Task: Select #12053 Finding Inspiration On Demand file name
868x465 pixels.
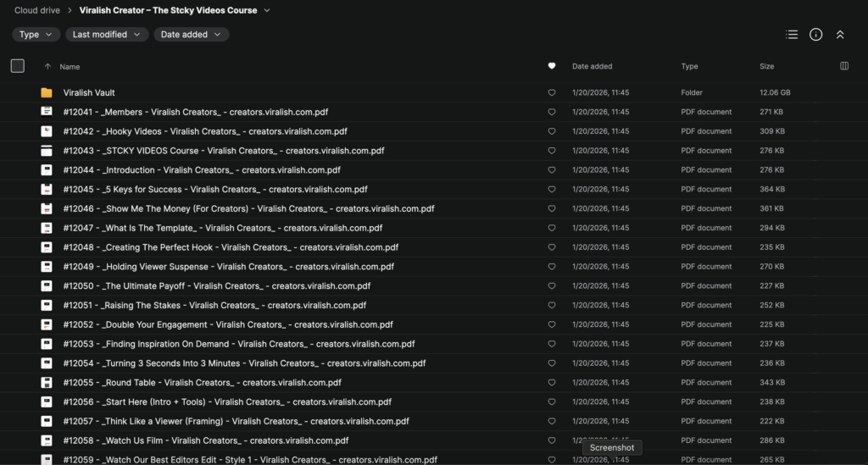Action: click(239, 344)
